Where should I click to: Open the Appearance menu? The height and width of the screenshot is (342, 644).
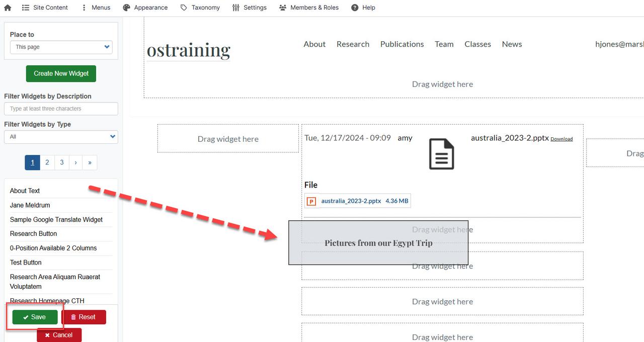click(145, 8)
